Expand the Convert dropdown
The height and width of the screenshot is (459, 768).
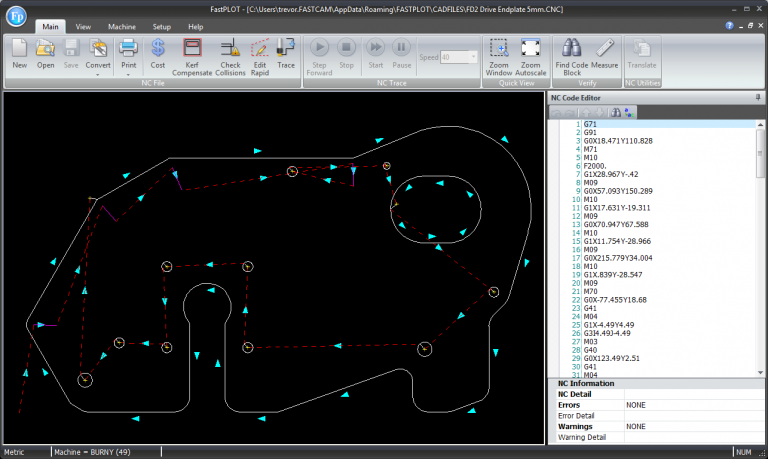[98, 73]
